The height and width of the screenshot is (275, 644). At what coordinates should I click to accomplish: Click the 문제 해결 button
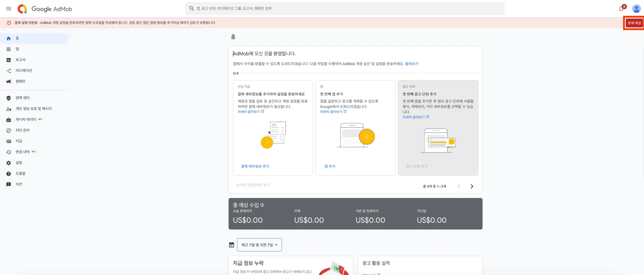click(634, 23)
